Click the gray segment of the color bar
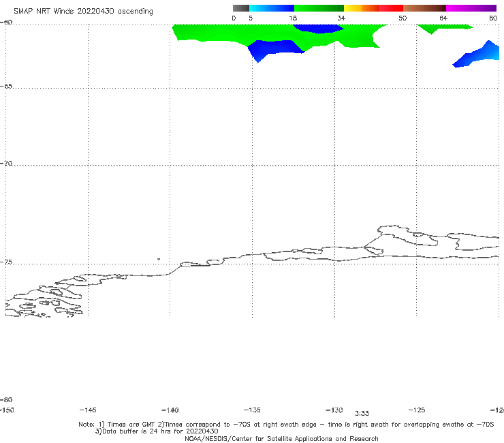 pos(240,8)
